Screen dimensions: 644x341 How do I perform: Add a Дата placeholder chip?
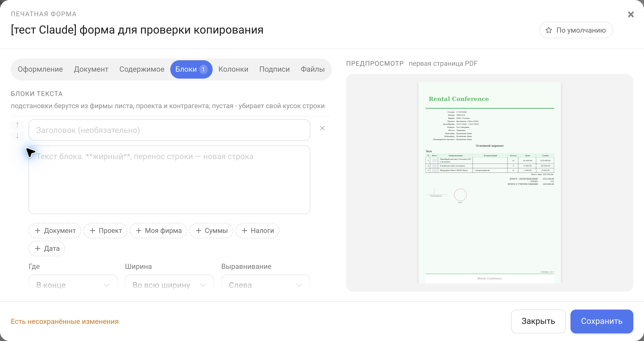click(47, 248)
